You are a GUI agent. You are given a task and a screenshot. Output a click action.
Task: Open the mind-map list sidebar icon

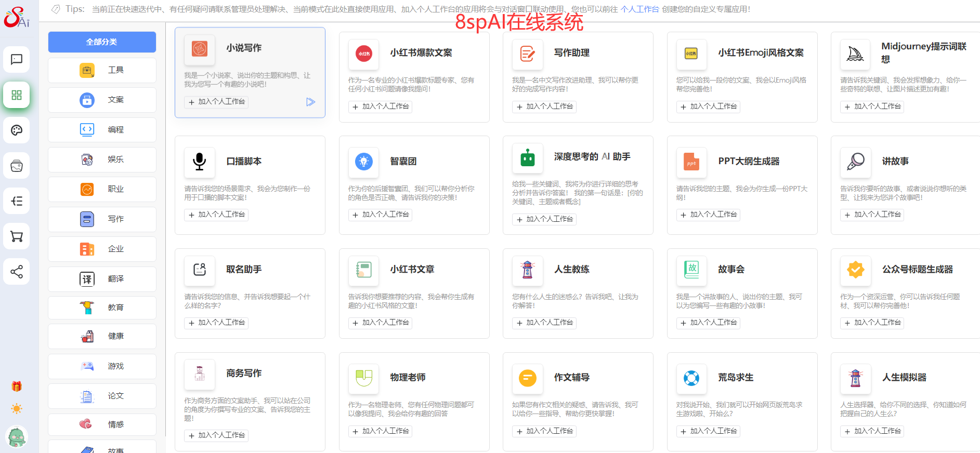(x=17, y=201)
